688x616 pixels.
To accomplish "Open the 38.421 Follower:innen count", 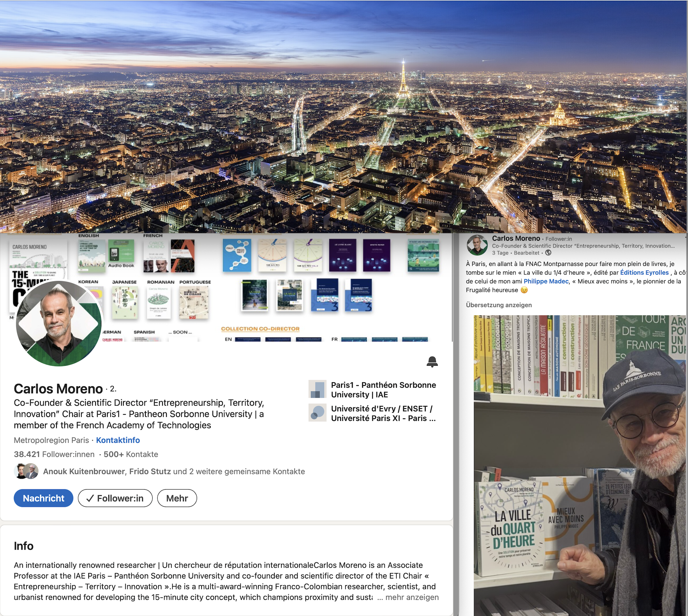I will tap(54, 454).
